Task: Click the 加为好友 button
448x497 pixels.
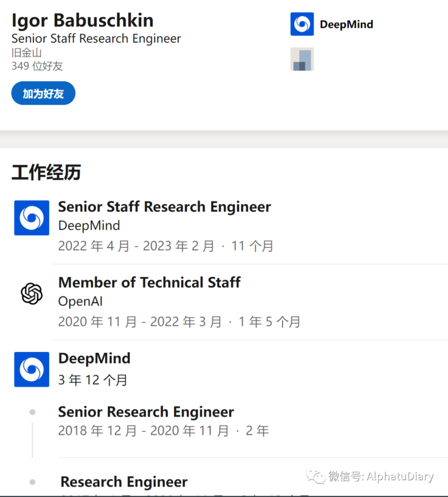Action: pyautogui.click(x=43, y=93)
